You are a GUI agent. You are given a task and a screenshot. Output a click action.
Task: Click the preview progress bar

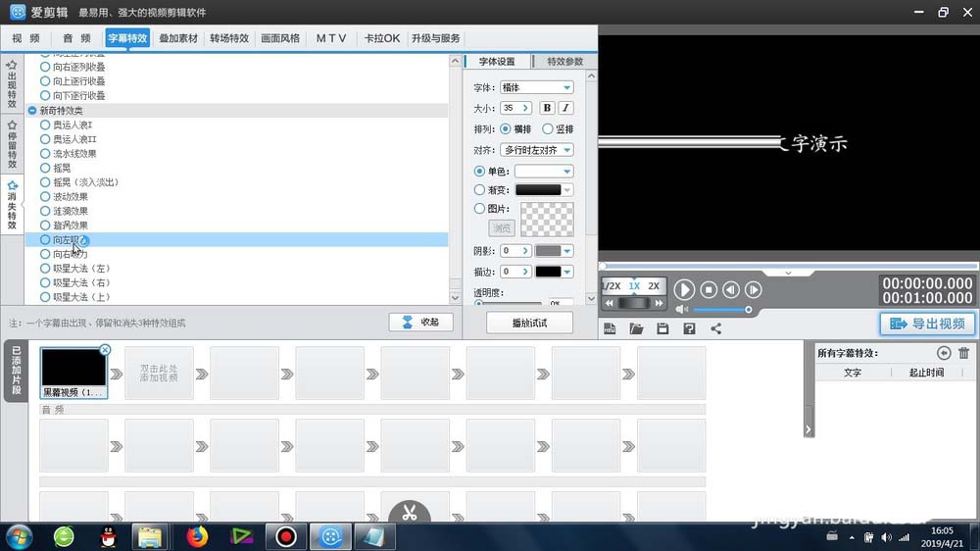tap(789, 266)
